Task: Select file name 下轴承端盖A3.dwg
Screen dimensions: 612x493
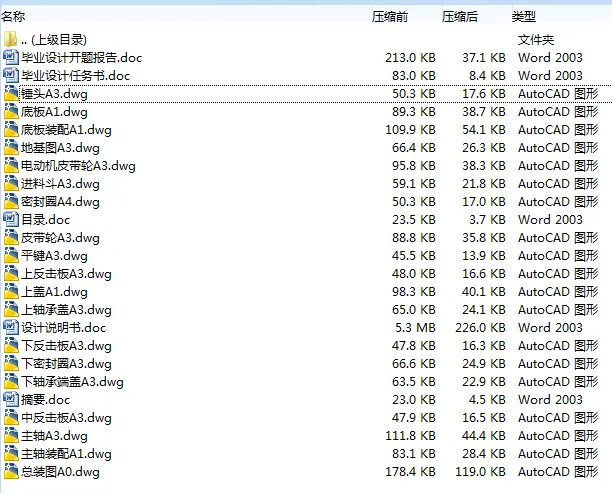Action: 72,382
